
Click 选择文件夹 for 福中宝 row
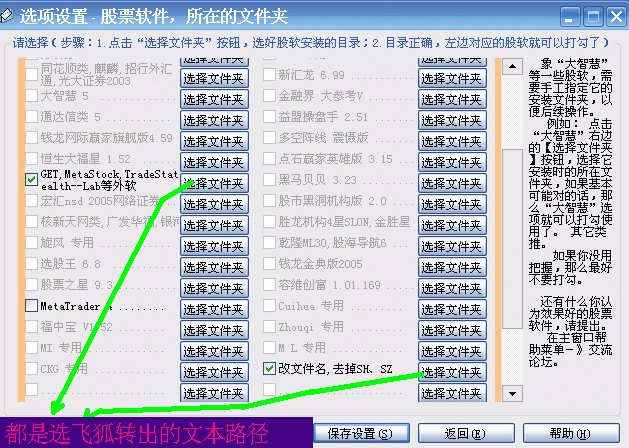[214, 330]
